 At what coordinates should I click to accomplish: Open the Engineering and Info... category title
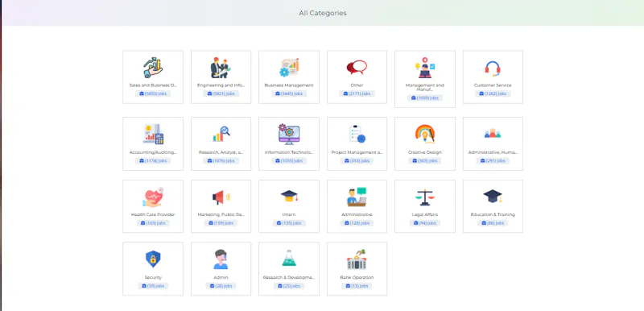(x=221, y=85)
